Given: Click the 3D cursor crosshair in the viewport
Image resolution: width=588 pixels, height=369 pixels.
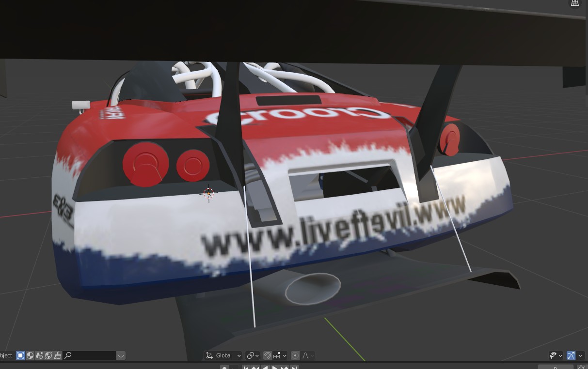Looking at the screenshot, I should [208, 193].
